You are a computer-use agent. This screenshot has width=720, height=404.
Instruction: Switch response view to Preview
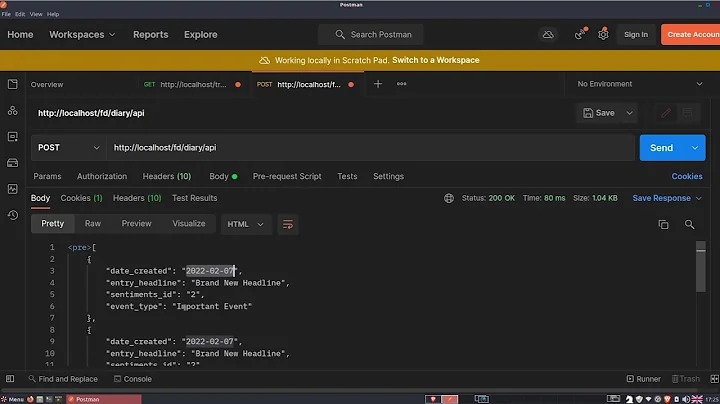136,224
